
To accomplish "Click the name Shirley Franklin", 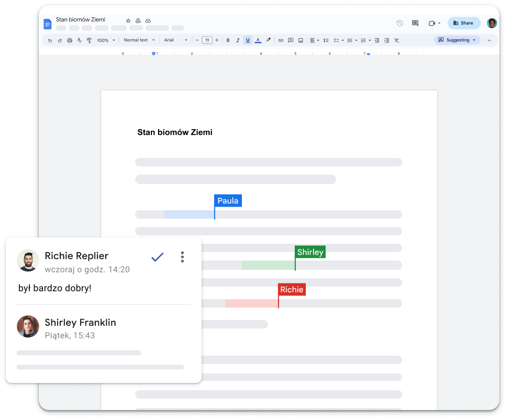I will point(81,322).
